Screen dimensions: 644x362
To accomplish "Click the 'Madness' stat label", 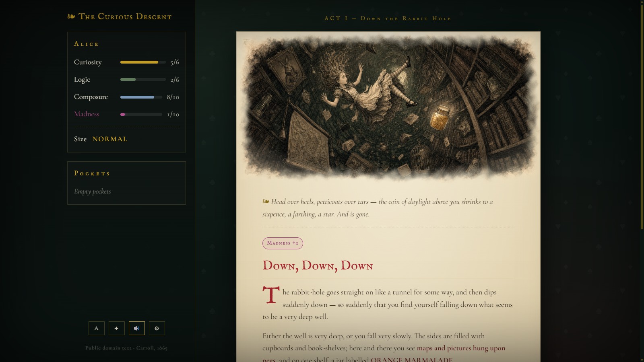I will [x=87, y=114].
